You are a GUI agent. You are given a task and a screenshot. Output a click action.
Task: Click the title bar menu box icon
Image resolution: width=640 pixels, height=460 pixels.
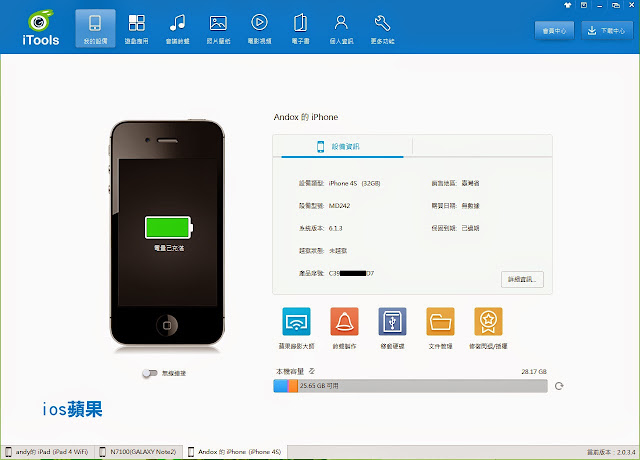(x=584, y=5)
